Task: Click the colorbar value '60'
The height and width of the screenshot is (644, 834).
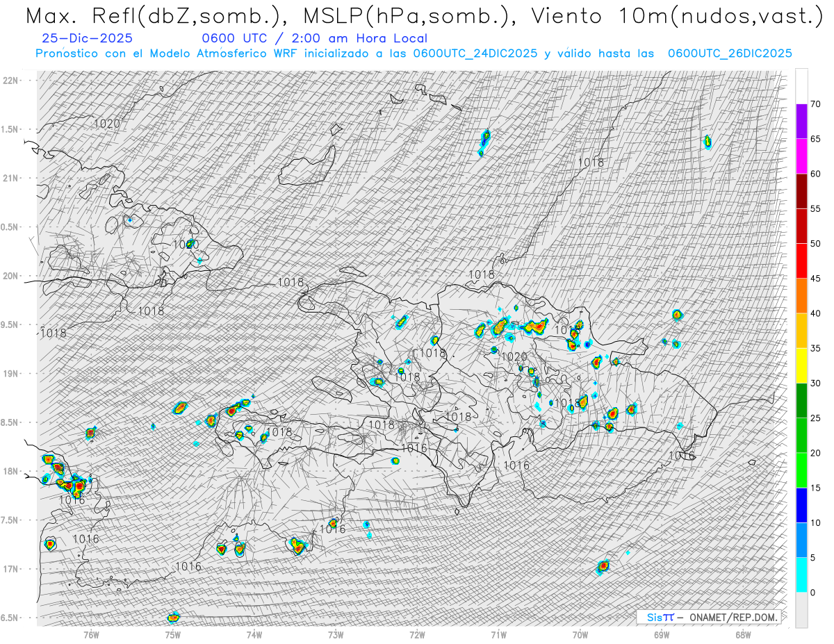Action: pyautogui.click(x=815, y=174)
